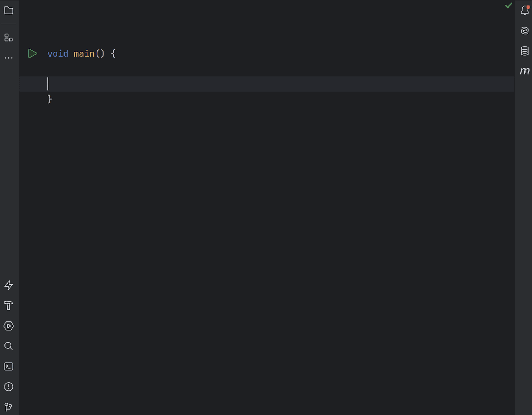Toggle the Version Control panel
This screenshot has height=415, width=532.
click(x=8, y=407)
